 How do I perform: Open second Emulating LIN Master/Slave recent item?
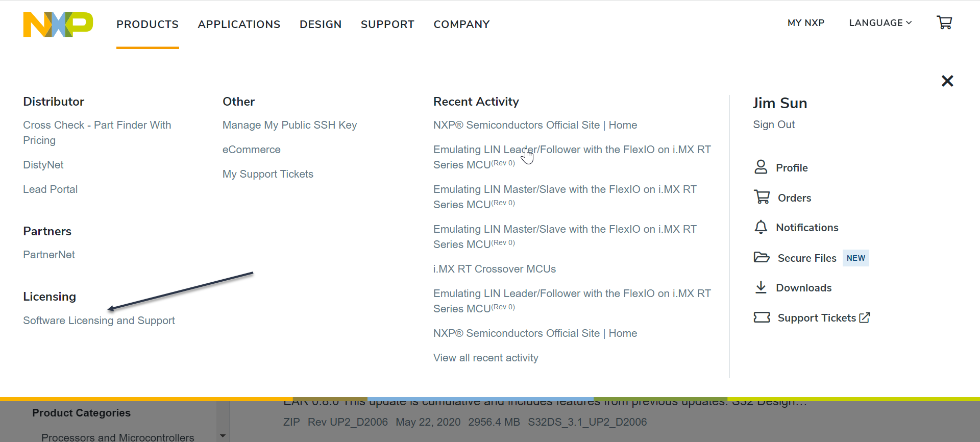[565, 237]
